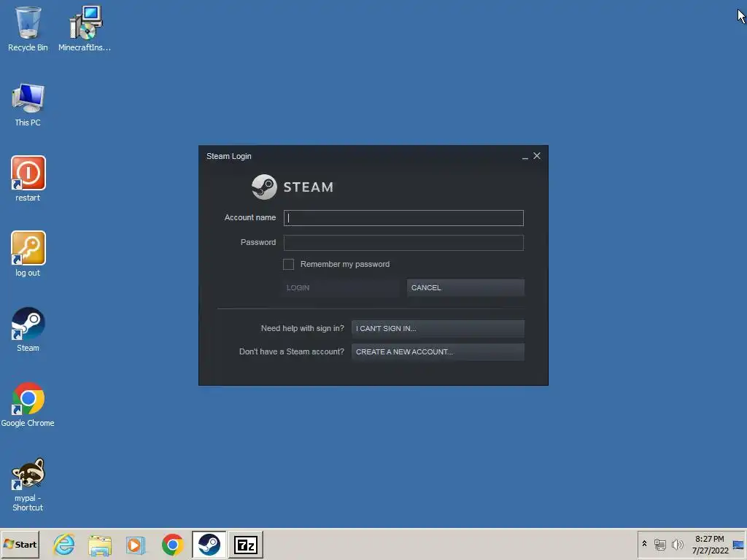This screenshot has height=560, width=747.
Task: Click CREATE A NEW ACCOUNT... button
Action: pos(438,352)
